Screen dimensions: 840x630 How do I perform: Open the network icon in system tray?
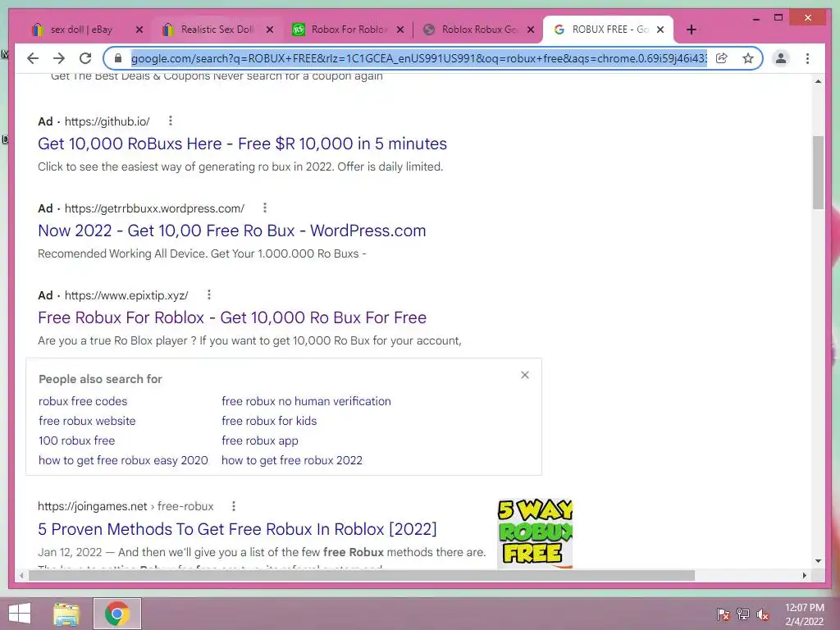743,614
